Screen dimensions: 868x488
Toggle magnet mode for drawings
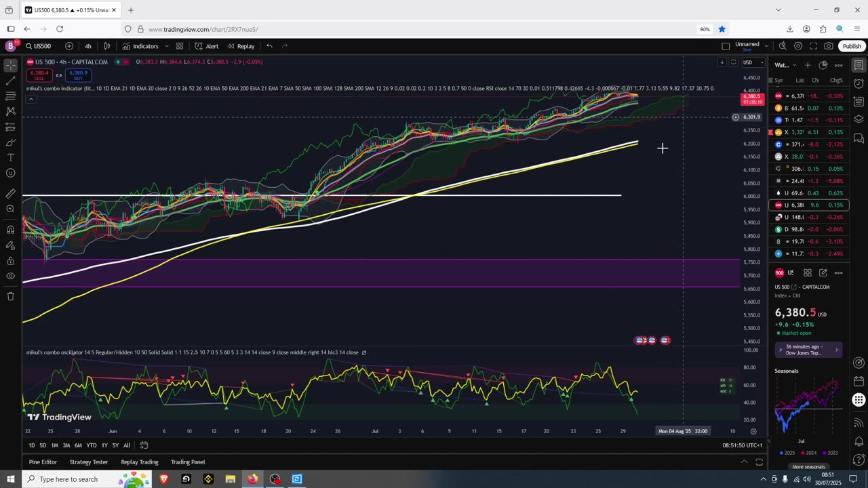(x=10, y=229)
